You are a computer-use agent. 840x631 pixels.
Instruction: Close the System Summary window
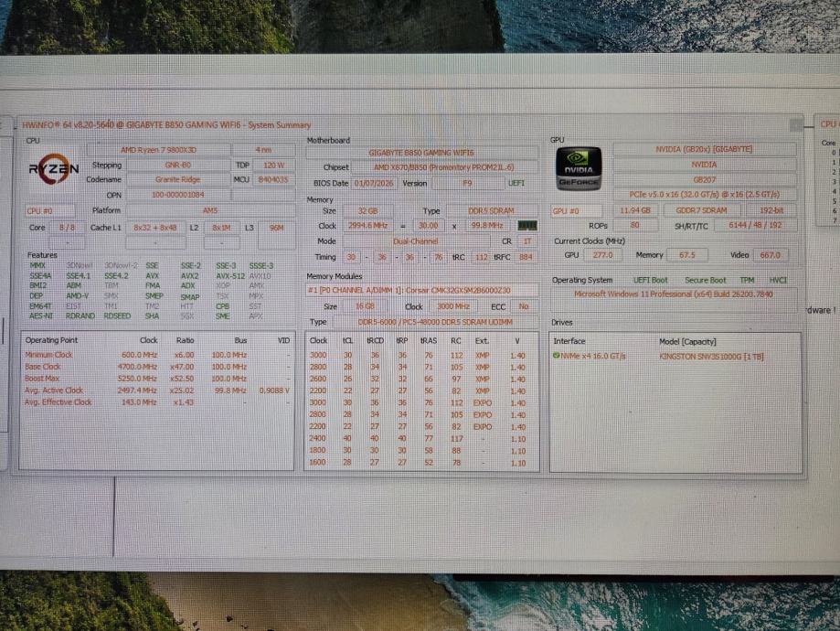796,125
